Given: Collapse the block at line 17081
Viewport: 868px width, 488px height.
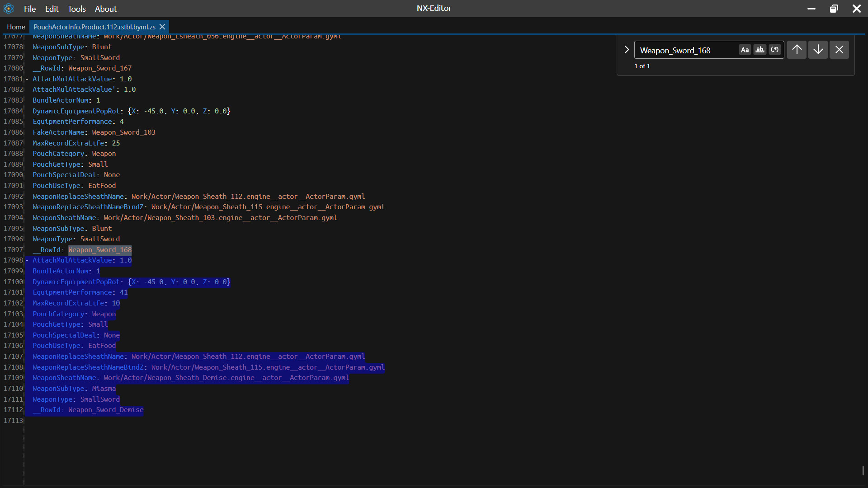Looking at the screenshot, I should 27,79.
